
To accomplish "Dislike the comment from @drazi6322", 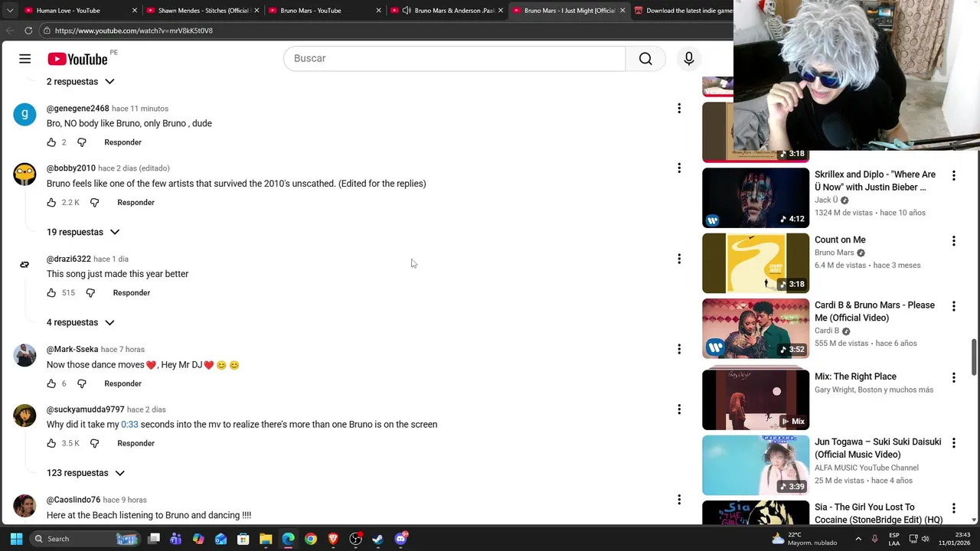I will (x=90, y=293).
